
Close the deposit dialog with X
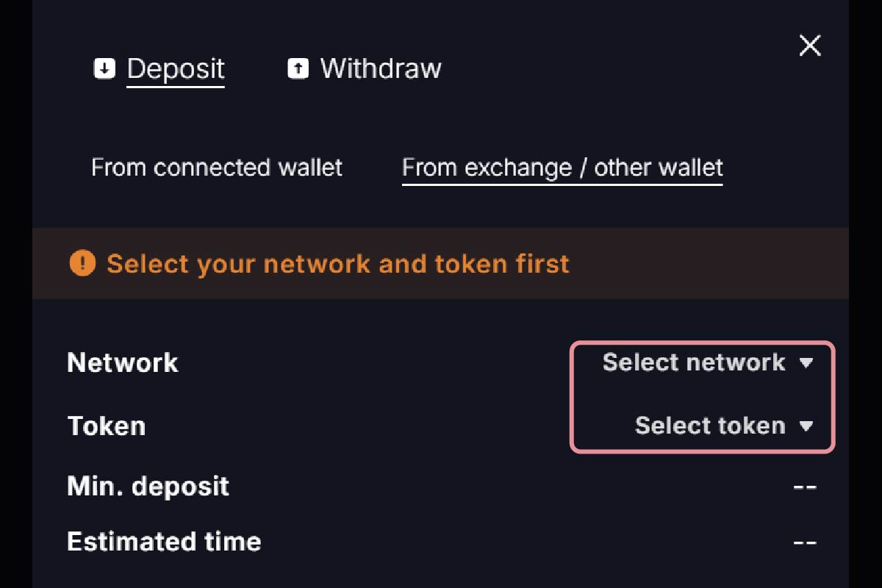coord(810,46)
